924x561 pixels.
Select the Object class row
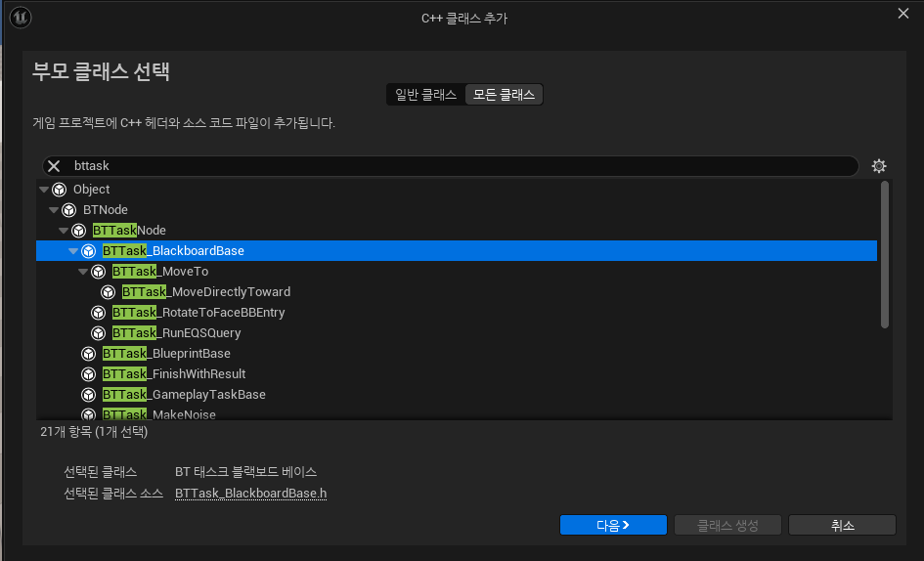[457, 190]
